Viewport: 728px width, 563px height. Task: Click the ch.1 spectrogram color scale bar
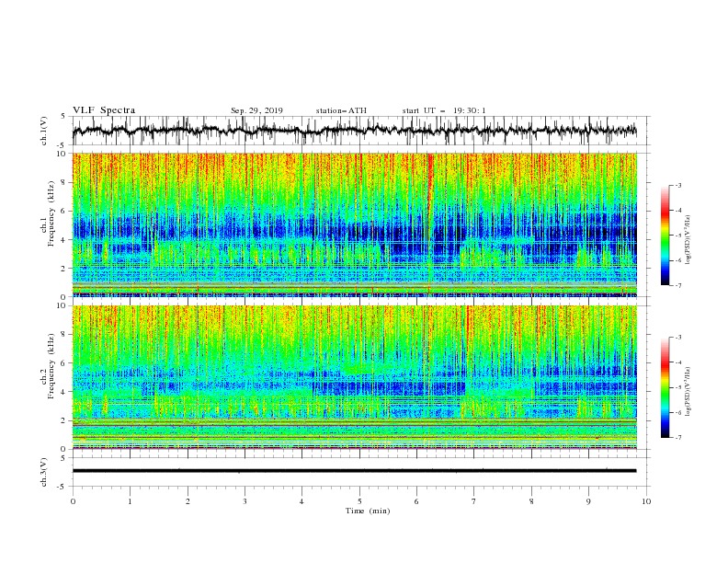[x=665, y=236]
